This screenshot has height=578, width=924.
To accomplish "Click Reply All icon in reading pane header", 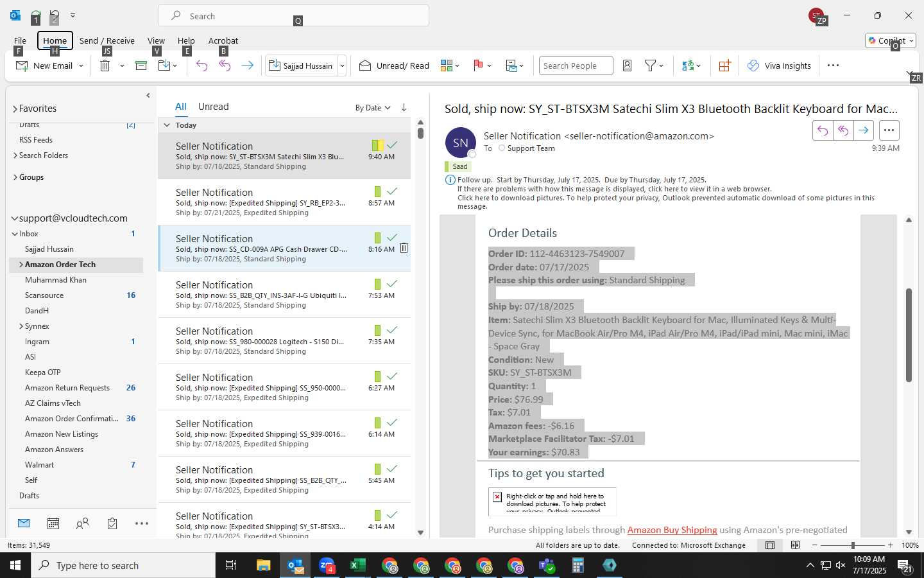I will click(843, 130).
